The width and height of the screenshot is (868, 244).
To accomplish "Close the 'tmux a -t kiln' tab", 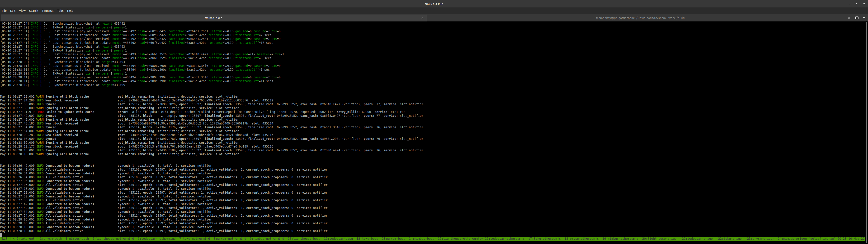I will click(422, 18).
